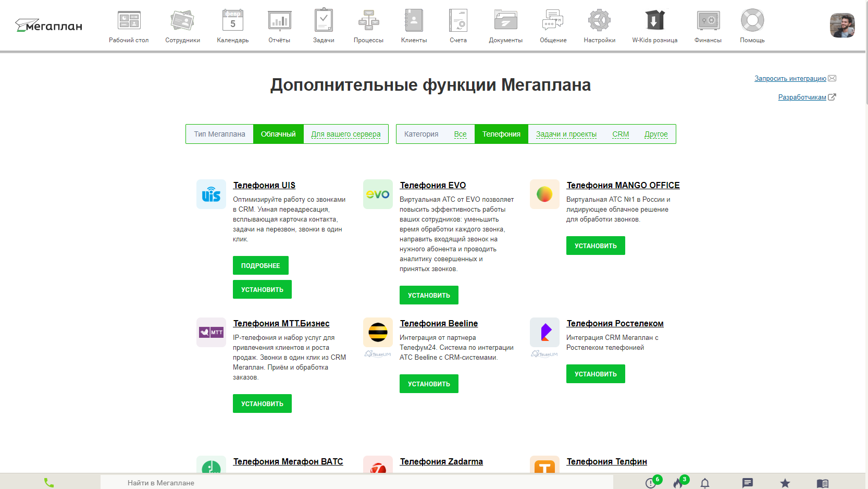Install Телефония Beeline

point(429,384)
